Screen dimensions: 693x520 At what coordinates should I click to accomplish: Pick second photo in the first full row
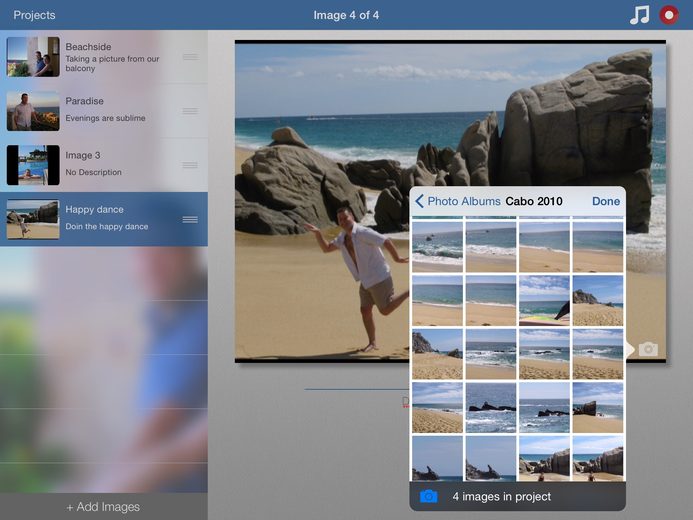pyautogui.click(x=491, y=247)
